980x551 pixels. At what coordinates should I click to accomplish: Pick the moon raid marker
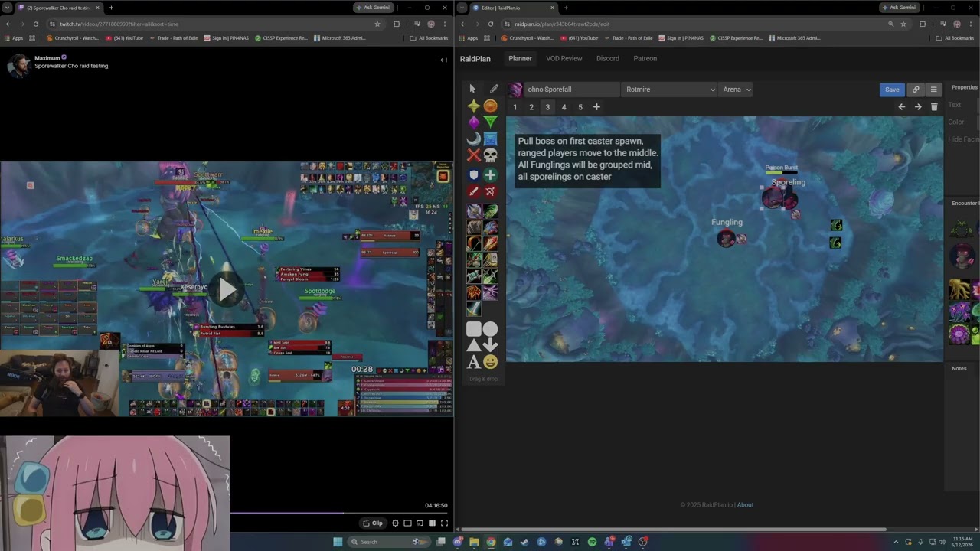click(x=473, y=139)
